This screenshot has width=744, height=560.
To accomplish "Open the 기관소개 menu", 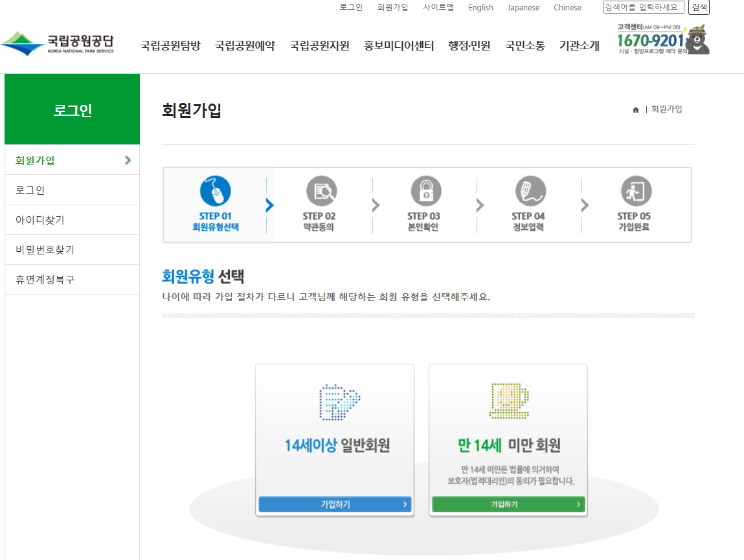I will [x=578, y=46].
